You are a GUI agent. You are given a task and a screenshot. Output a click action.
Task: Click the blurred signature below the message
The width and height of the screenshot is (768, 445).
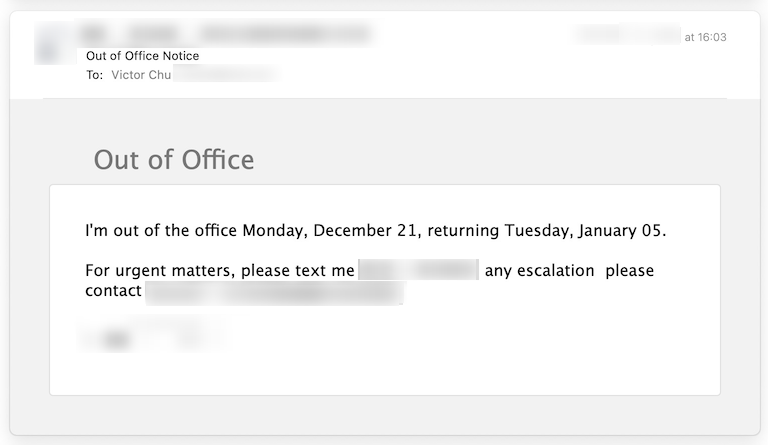pos(152,335)
